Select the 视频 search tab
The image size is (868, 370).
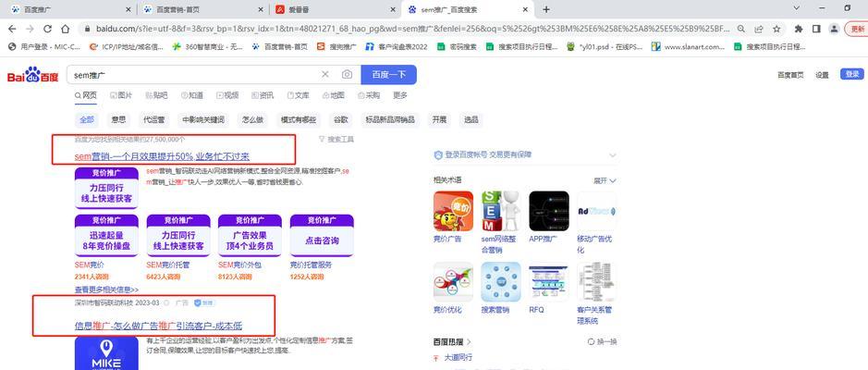pyautogui.click(x=227, y=95)
